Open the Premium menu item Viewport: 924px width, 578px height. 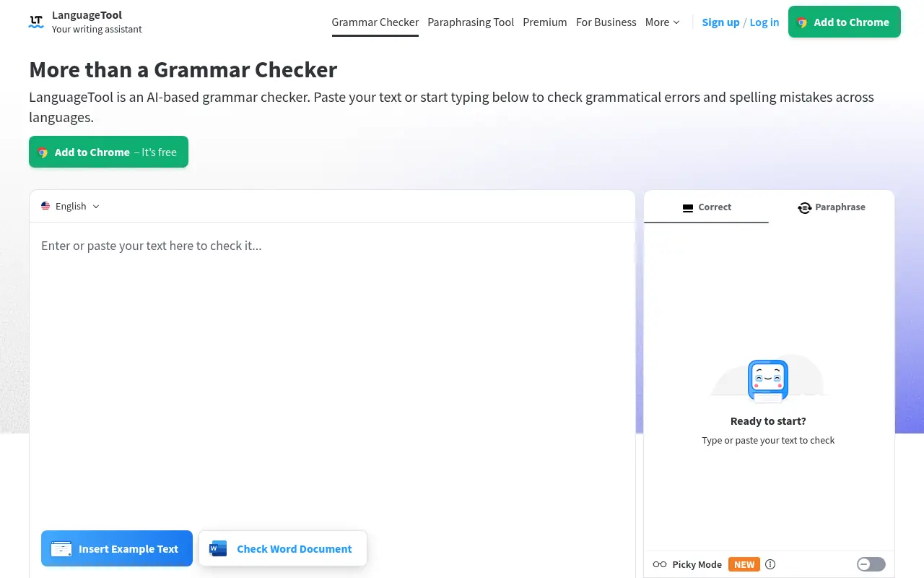(x=545, y=22)
